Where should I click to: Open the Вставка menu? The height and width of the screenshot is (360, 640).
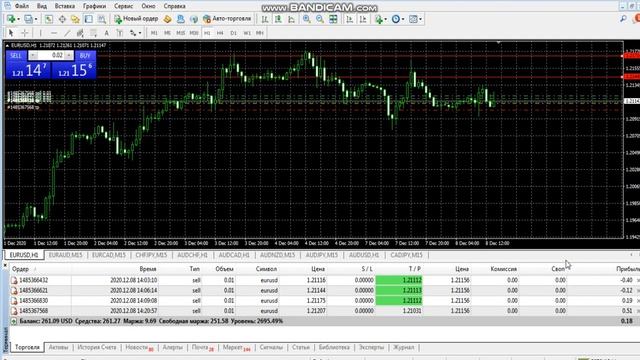pos(64,6)
